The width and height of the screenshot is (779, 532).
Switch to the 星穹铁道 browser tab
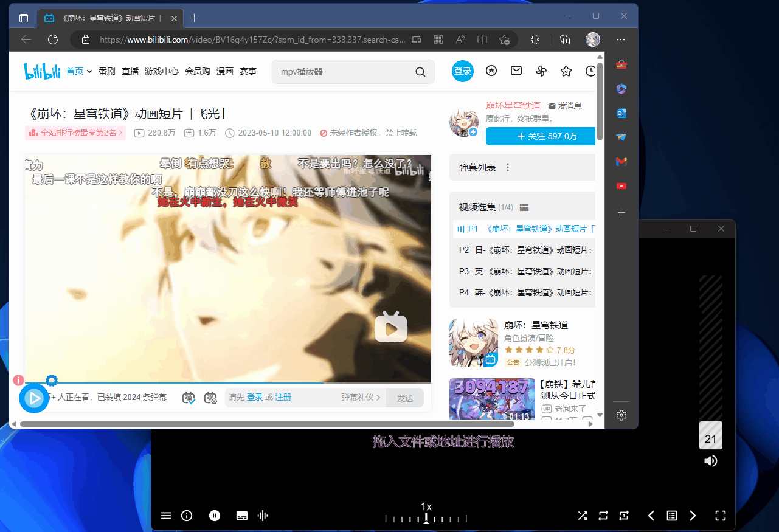[x=103, y=18]
